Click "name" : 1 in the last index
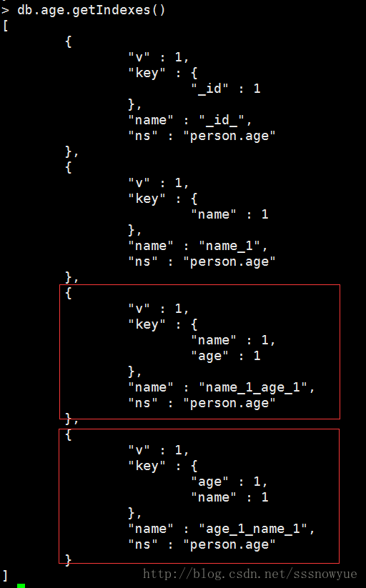366x588 pixels. coord(229,497)
